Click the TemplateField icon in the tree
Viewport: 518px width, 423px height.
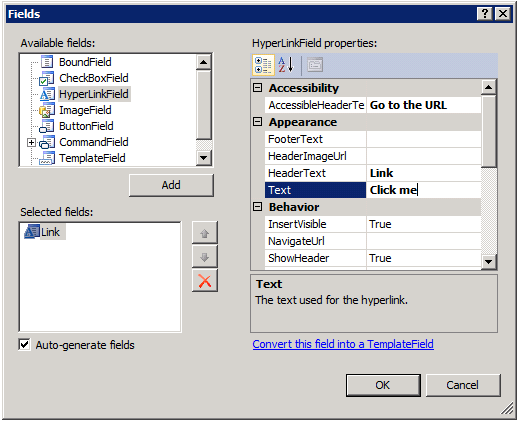(x=47, y=158)
